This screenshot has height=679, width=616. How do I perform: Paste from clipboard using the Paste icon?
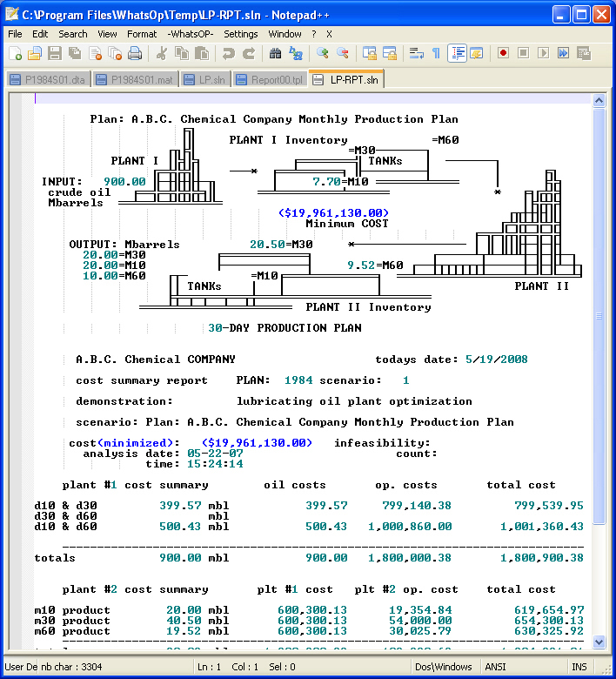202,54
